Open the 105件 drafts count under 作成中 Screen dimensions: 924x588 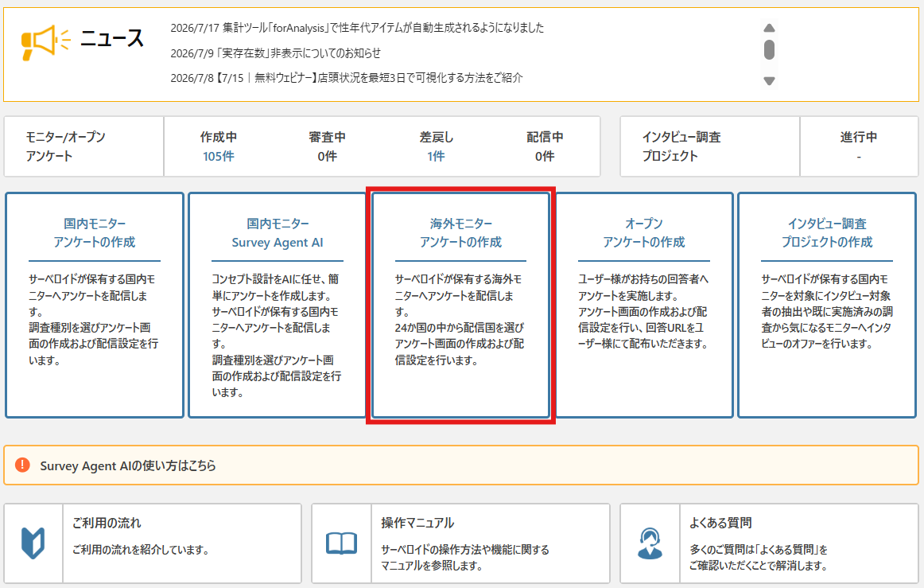click(x=218, y=156)
